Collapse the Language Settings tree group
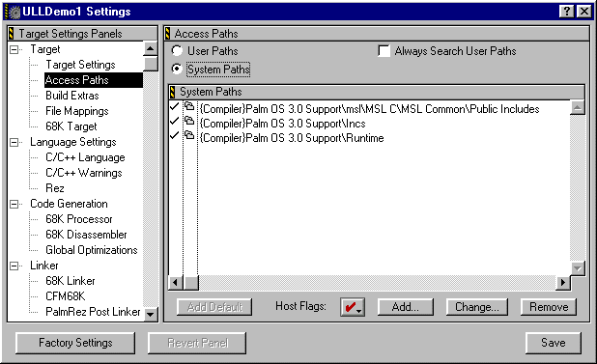 (x=14, y=142)
